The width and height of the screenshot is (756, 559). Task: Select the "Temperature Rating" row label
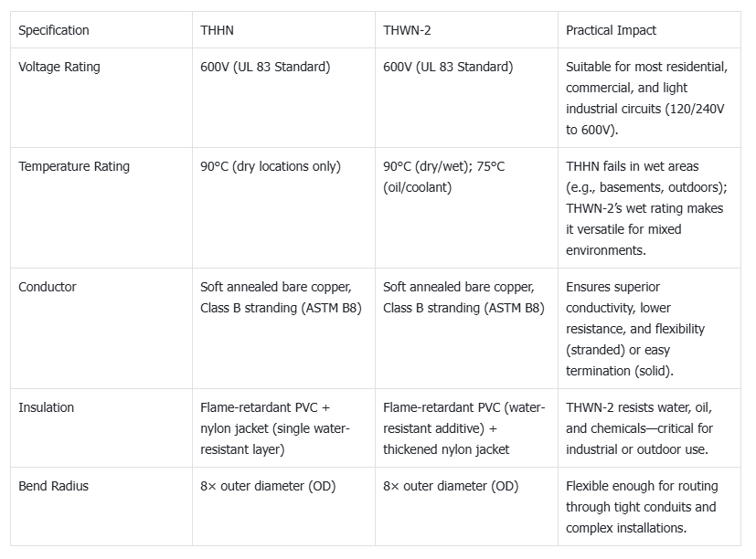click(74, 166)
